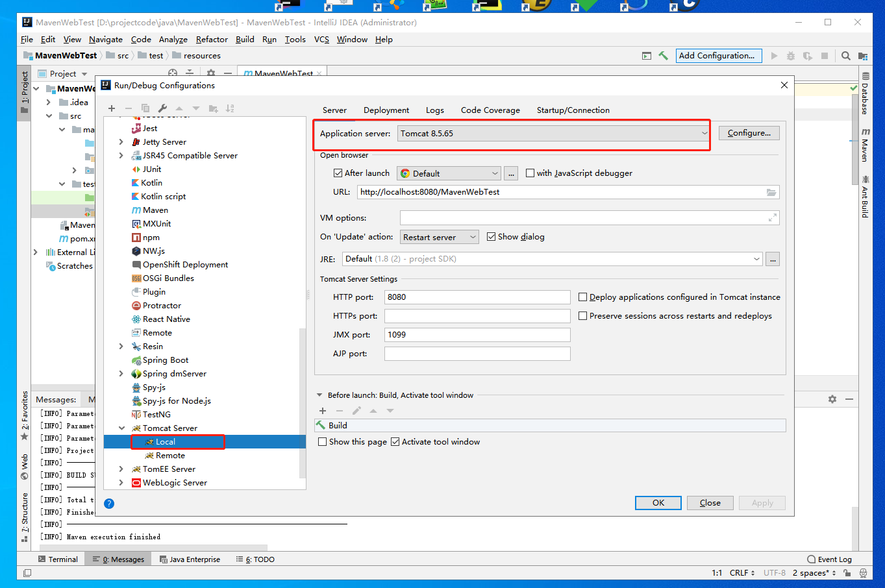Click the Run green-arrow window icon beside the hammer

(x=646, y=56)
